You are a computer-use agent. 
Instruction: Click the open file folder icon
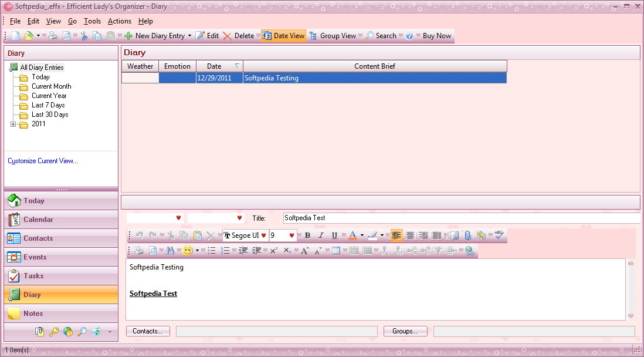[x=28, y=36]
